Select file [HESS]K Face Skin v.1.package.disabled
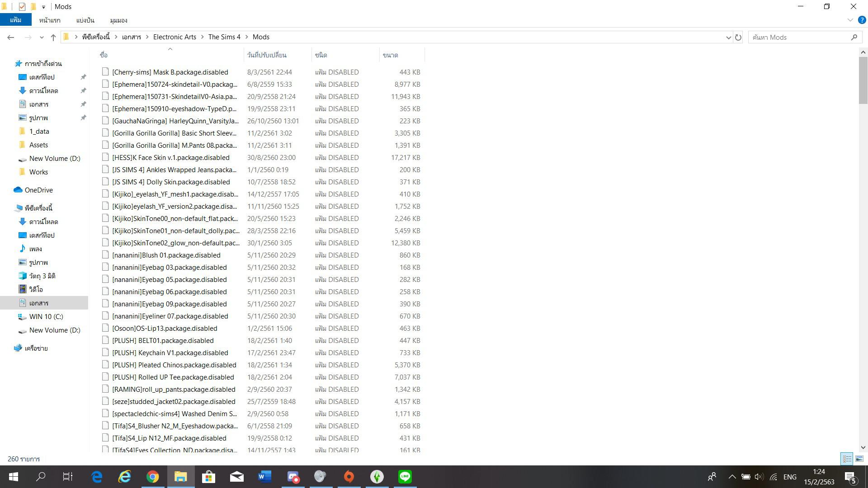868x488 pixels. [x=170, y=158]
